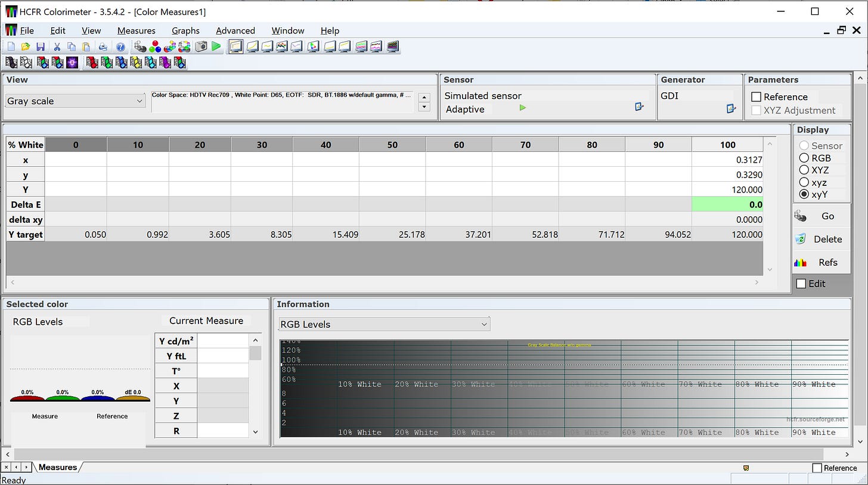Select the 0 % White column header
Screen dimensions: 868x485
point(76,145)
